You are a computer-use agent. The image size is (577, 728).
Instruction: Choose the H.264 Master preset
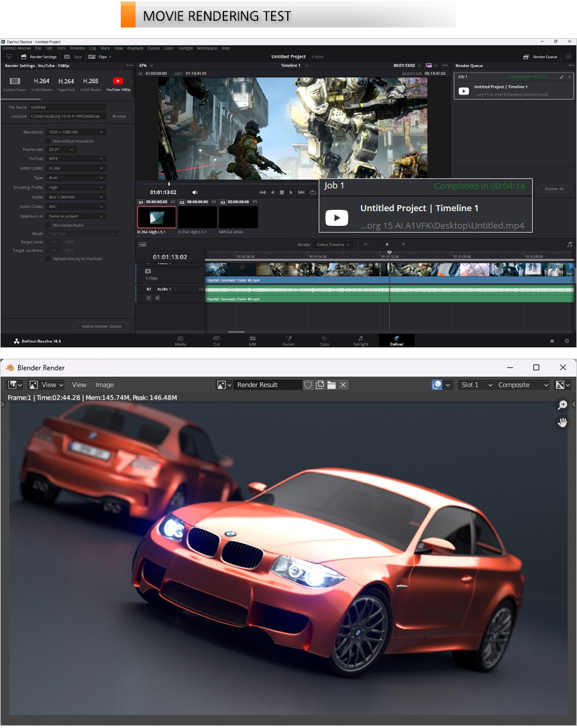[x=42, y=84]
